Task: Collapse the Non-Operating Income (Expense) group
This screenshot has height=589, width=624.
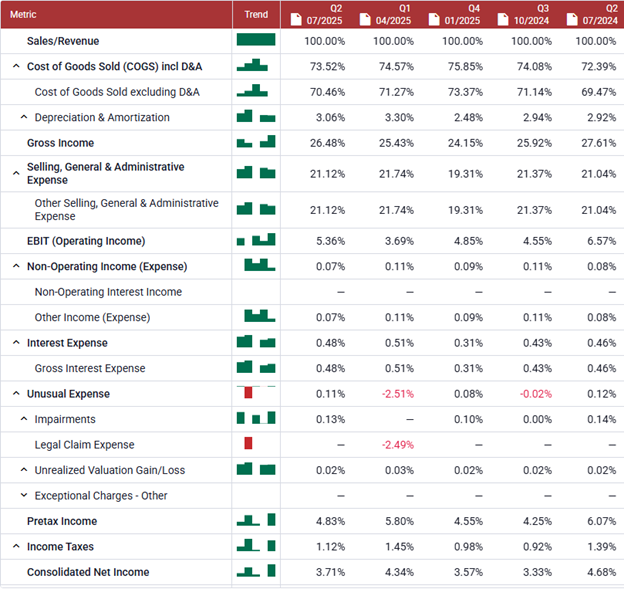Action: pyautogui.click(x=16, y=267)
